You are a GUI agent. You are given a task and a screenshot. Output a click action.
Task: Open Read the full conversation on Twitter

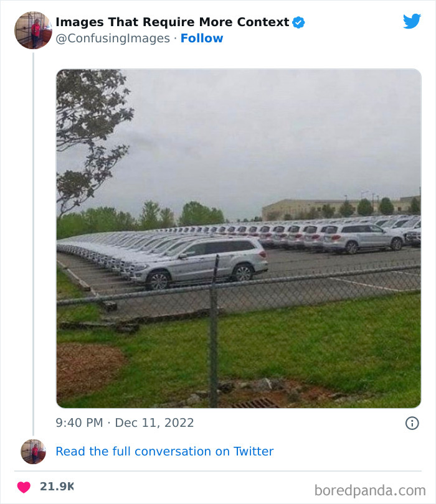point(164,451)
